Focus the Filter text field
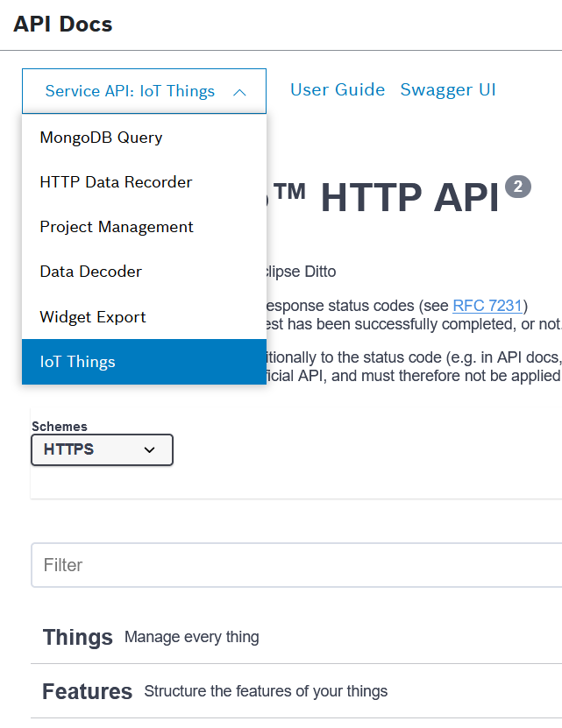This screenshot has width=562, height=728. pyautogui.click(x=298, y=565)
